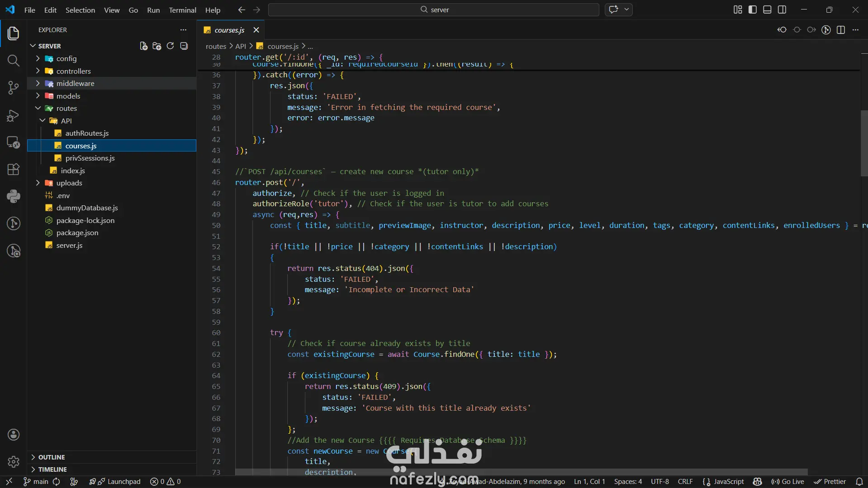The width and height of the screenshot is (868, 488).
Task: Open the Remote Explorer view
Action: (x=13, y=142)
